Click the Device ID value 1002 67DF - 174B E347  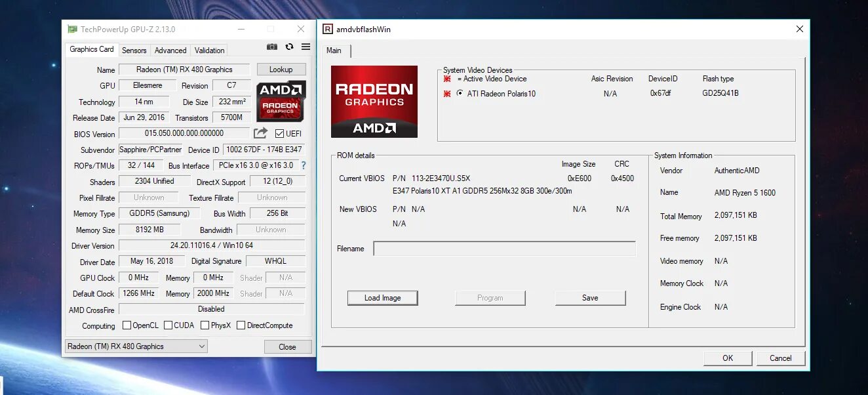coord(264,150)
